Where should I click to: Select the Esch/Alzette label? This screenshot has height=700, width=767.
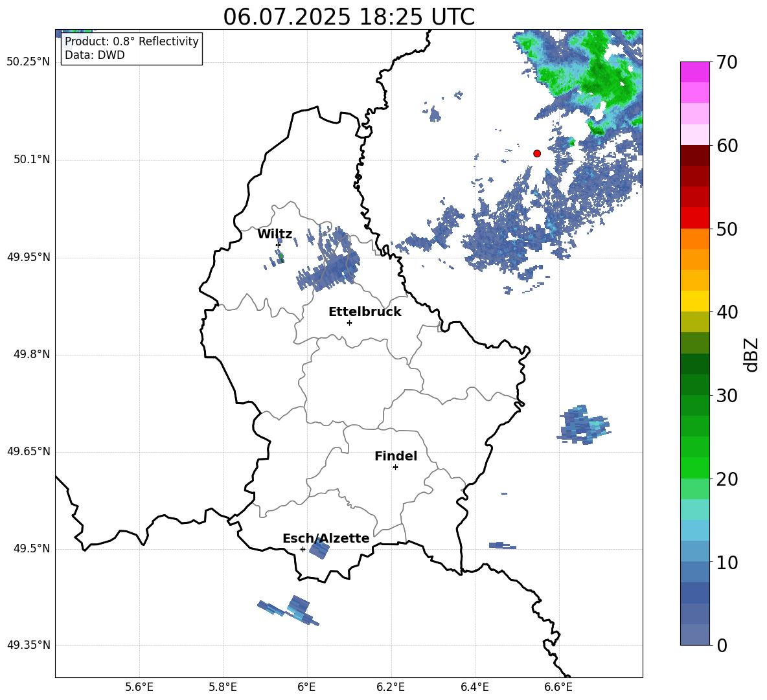[326, 538]
